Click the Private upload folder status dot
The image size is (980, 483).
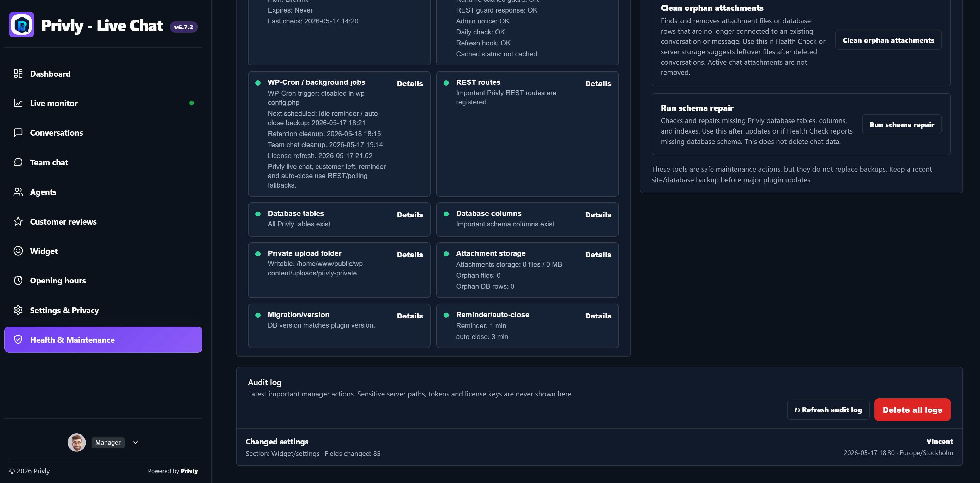(258, 254)
